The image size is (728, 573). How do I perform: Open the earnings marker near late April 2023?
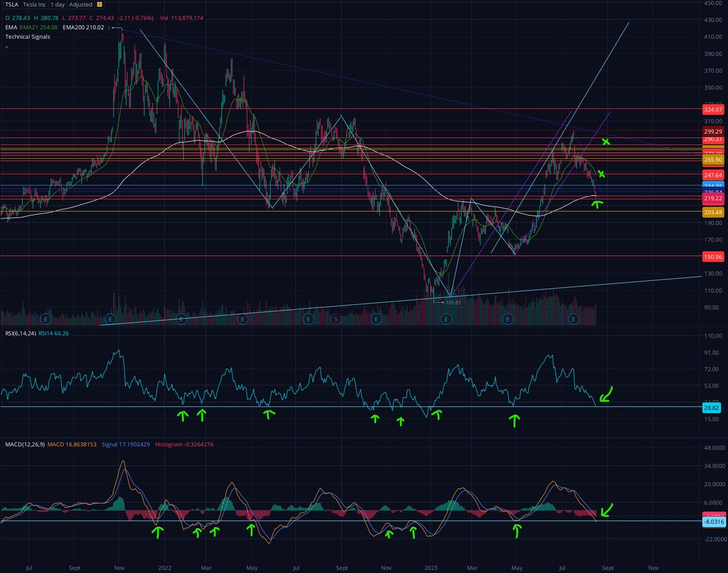click(x=509, y=318)
